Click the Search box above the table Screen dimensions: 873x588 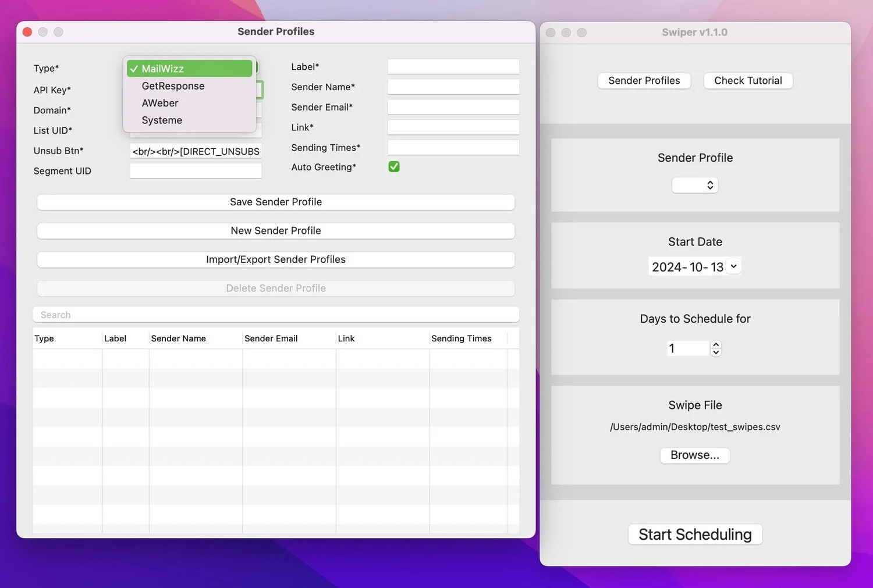276,315
